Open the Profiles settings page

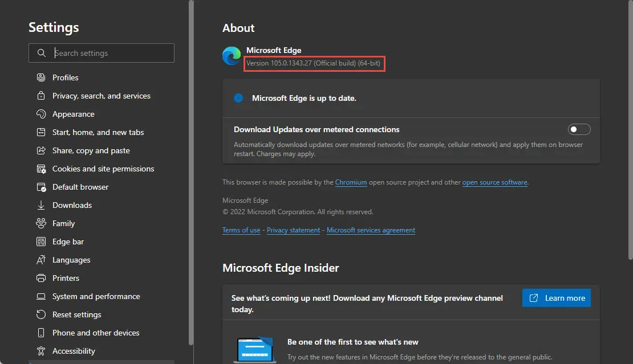[66, 77]
